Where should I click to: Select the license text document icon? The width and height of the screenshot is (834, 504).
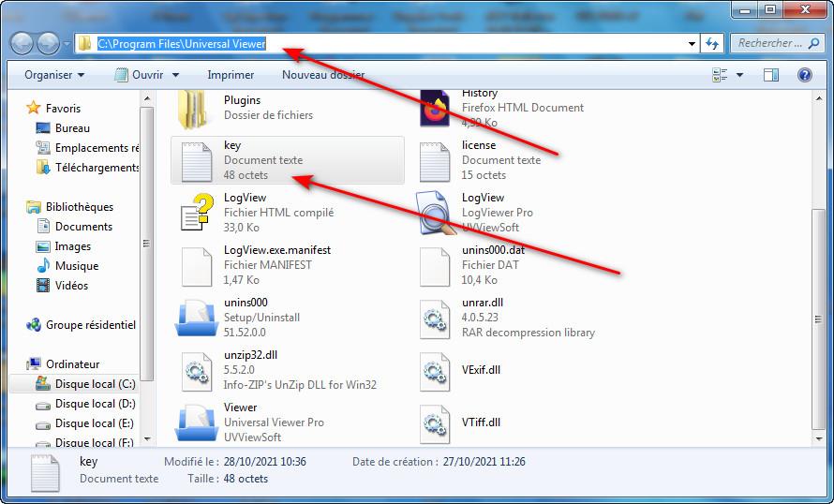(435, 162)
